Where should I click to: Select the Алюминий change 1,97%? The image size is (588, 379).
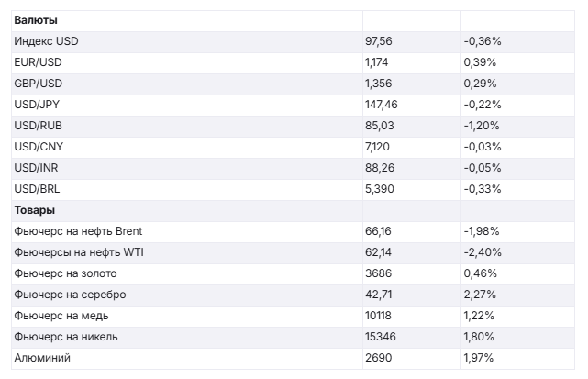[480, 358]
